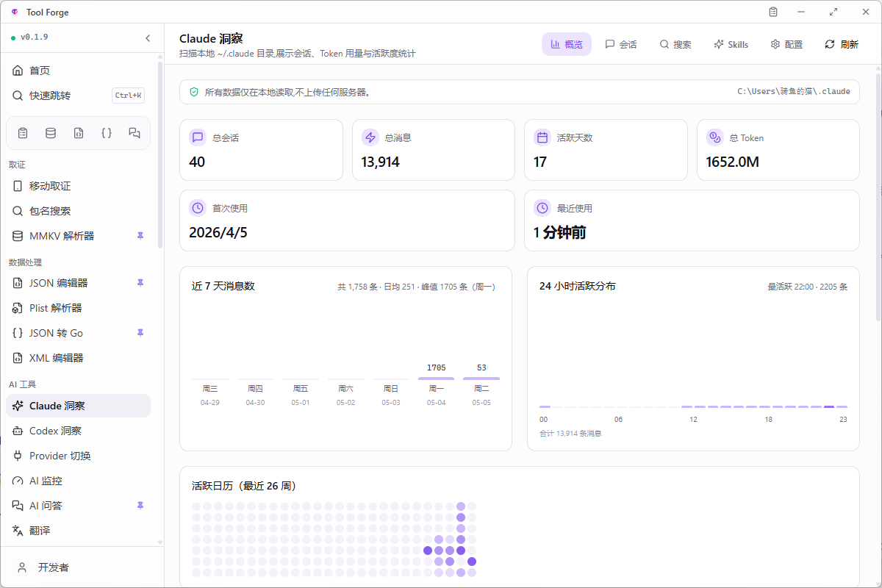Switch to the 会话 tab

point(621,44)
